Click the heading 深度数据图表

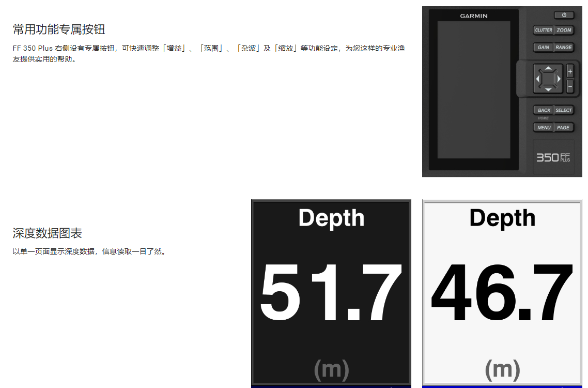click(x=47, y=233)
